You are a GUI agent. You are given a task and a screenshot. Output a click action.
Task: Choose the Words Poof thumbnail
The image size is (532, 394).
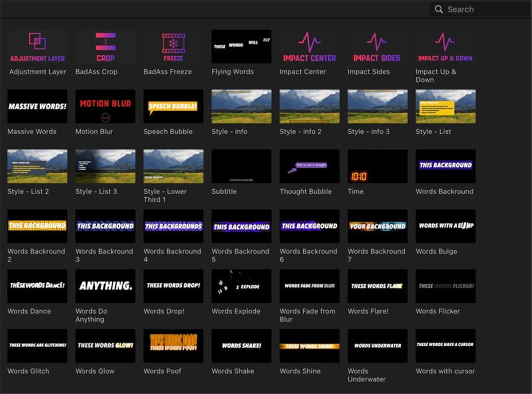pos(173,346)
